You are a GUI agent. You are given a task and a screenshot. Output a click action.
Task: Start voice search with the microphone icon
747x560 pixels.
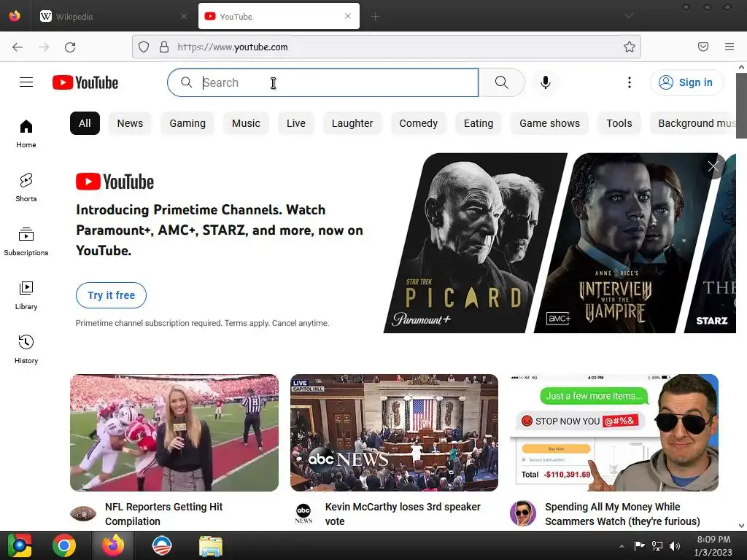546,82
